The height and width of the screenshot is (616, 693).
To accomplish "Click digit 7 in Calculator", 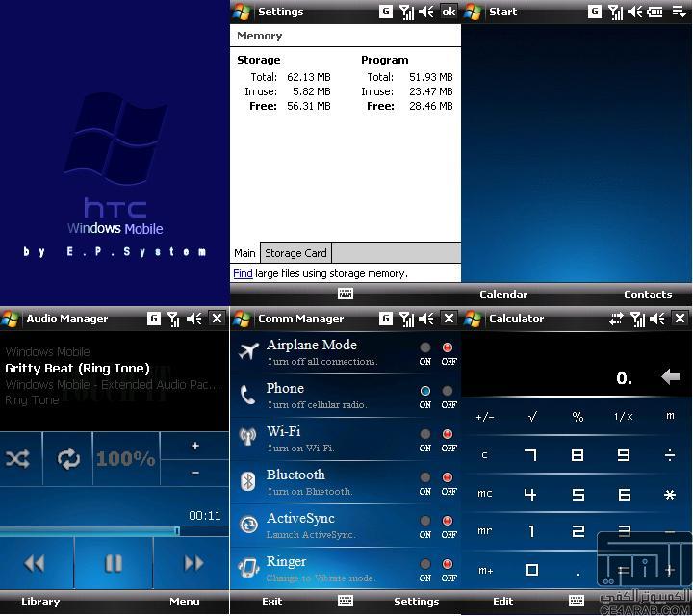I will tap(530, 454).
